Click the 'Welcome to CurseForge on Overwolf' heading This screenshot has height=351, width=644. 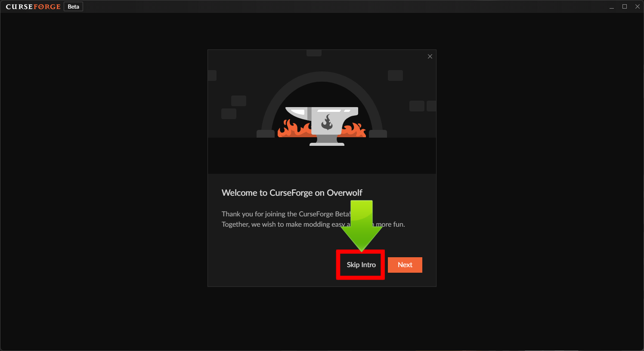click(x=292, y=193)
